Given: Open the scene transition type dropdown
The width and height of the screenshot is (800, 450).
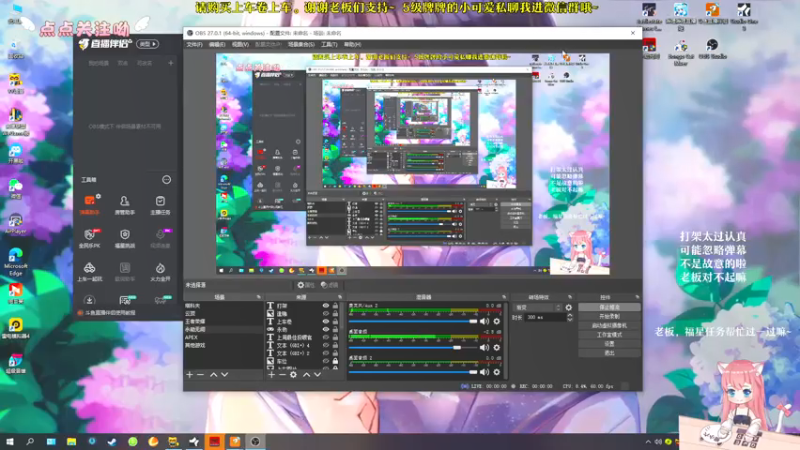Looking at the screenshot, I should [537, 308].
